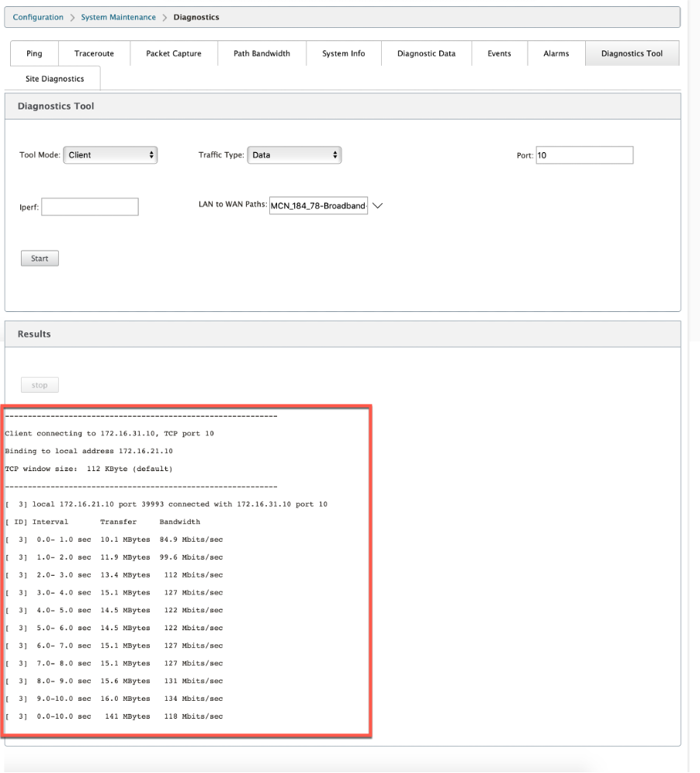
Task: Open the Site Diagnostics tab
Action: pos(55,78)
